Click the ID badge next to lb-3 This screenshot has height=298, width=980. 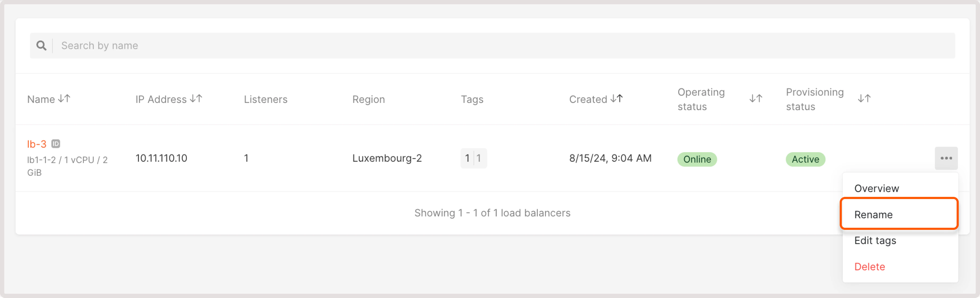click(x=56, y=144)
